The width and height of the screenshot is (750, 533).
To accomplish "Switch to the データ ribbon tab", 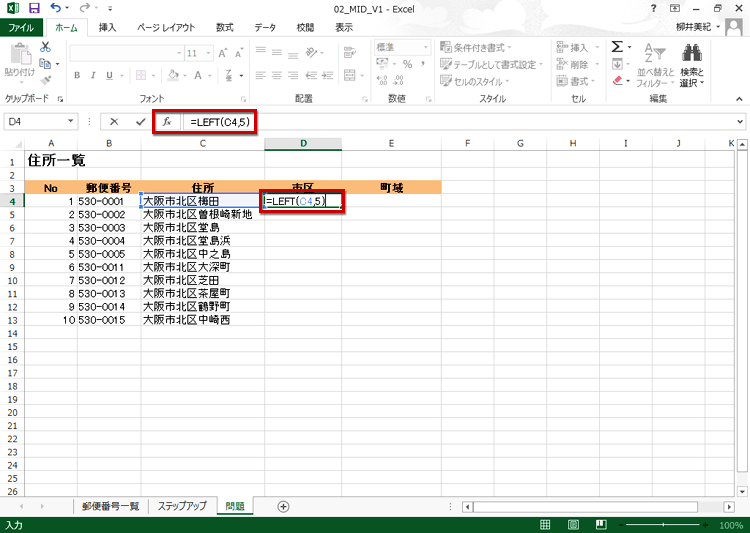I will click(265, 27).
